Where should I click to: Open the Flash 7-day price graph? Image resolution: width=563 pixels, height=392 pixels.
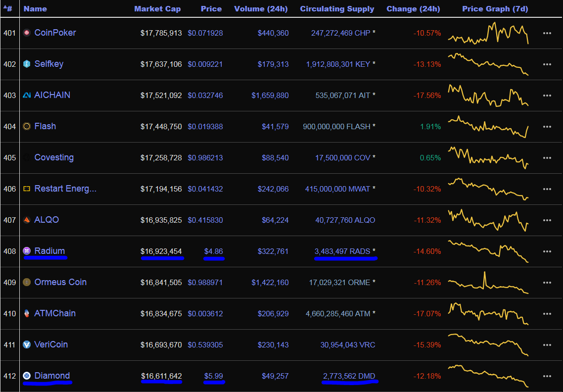(x=488, y=127)
